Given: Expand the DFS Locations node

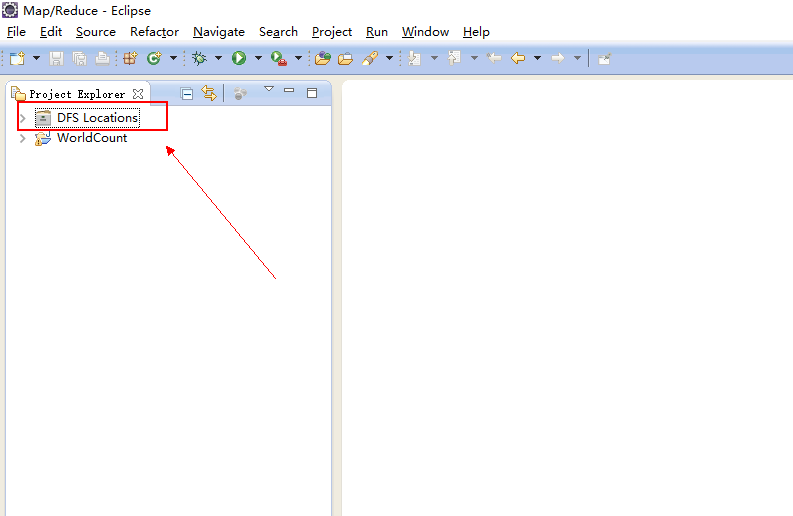Looking at the screenshot, I should 22,118.
